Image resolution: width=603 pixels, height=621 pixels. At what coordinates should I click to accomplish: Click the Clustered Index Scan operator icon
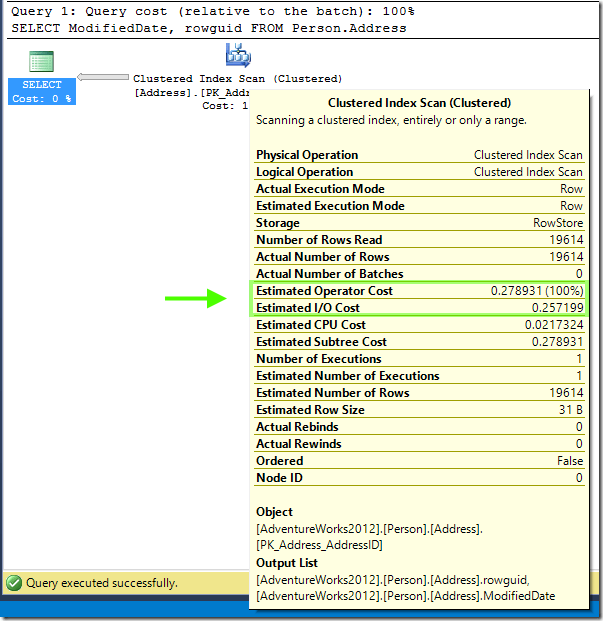click(x=238, y=56)
